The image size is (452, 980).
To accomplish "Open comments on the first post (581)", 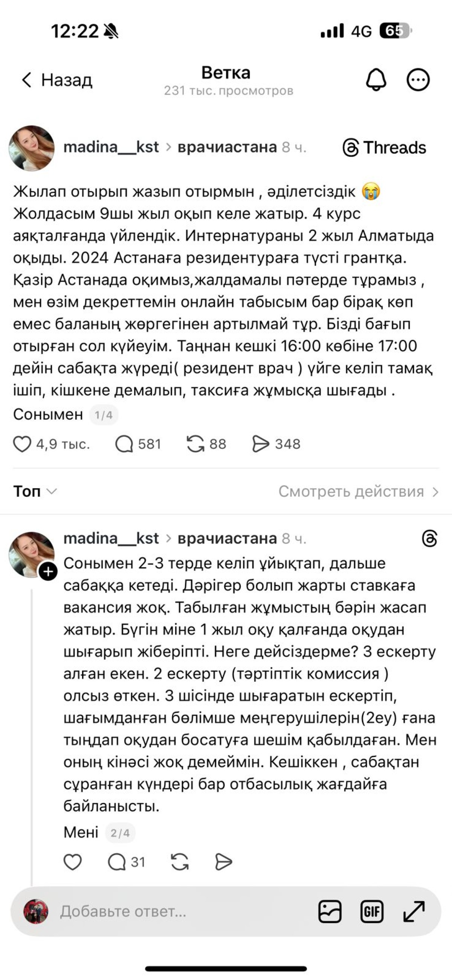I will click(124, 444).
